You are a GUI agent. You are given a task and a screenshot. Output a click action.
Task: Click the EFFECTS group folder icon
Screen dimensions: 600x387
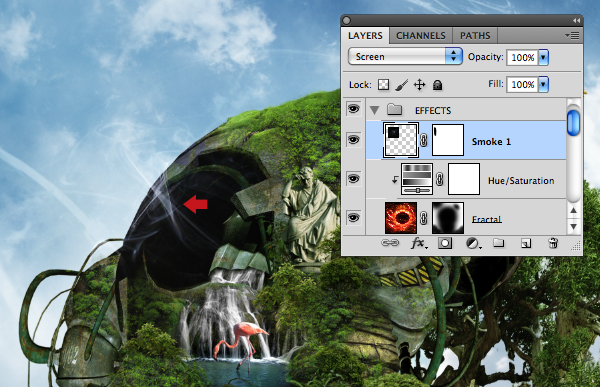tap(394, 110)
